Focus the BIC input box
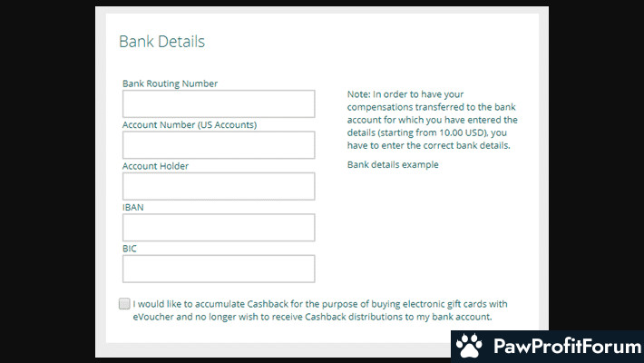This screenshot has height=363, width=644. (x=219, y=269)
